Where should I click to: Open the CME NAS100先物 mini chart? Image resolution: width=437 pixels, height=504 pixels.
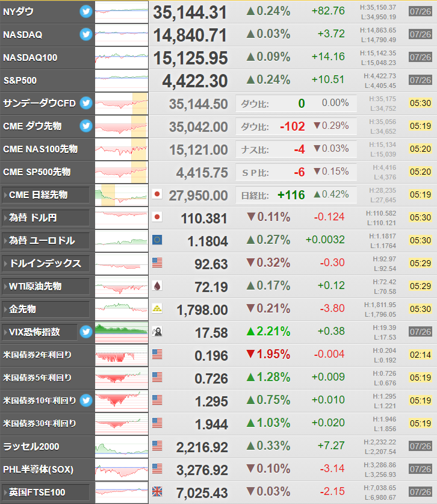click(122, 149)
